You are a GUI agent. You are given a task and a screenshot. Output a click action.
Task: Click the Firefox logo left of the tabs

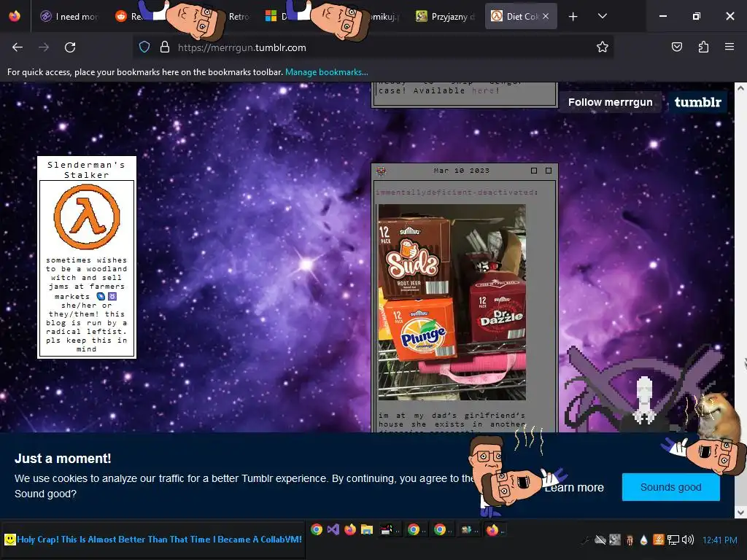pyautogui.click(x=15, y=16)
